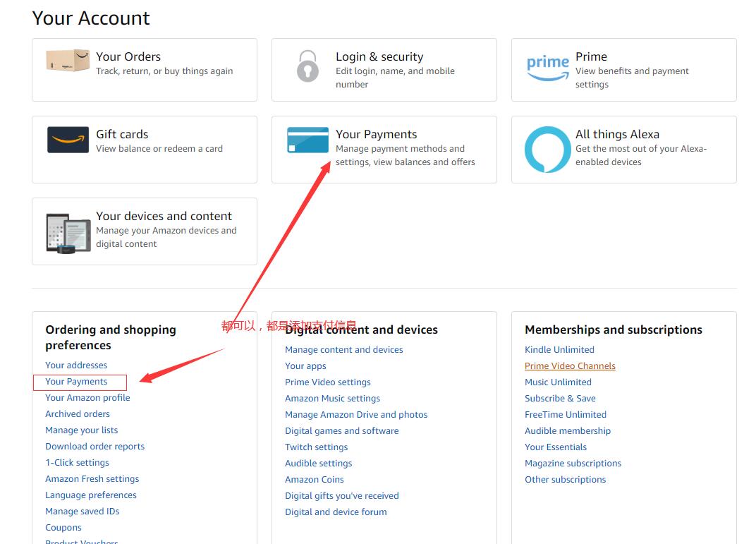This screenshot has width=756, height=544.
Task: Click the Alexa circle icon
Action: pos(547,150)
